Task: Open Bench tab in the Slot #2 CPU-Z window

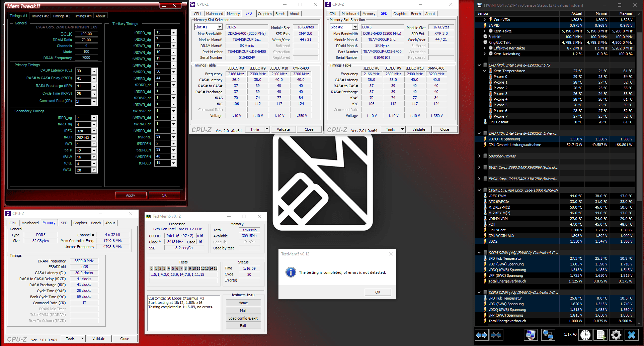Action: click(416, 14)
